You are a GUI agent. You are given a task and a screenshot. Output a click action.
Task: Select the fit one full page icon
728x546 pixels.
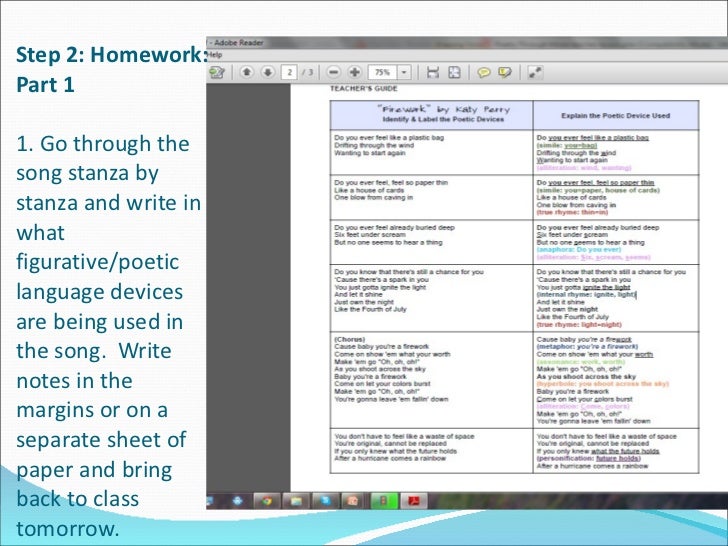[x=454, y=72]
